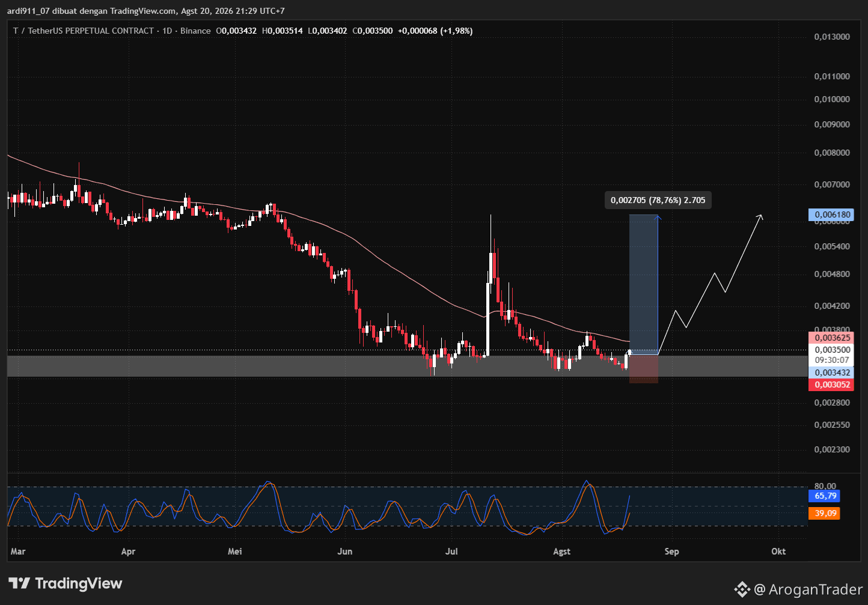The height and width of the screenshot is (605, 868).
Task: Click the 09:30:07 candle countdown timer
Action: point(831,360)
